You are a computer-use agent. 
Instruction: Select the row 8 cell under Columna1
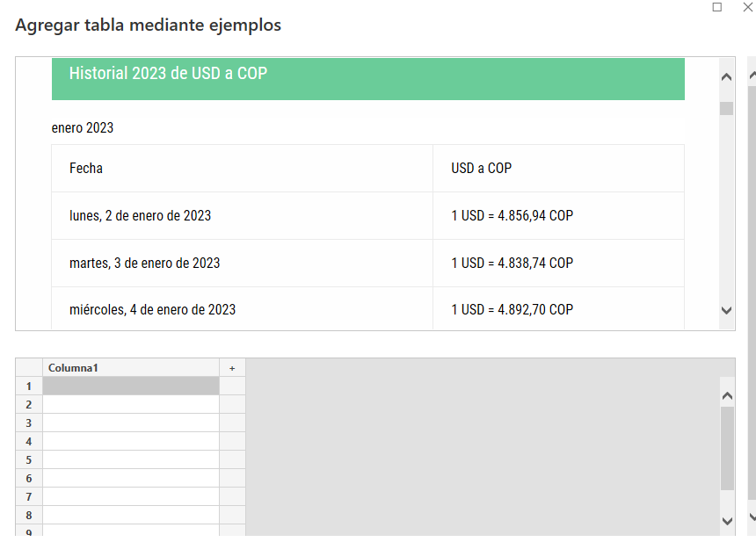click(x=131, y=515)
